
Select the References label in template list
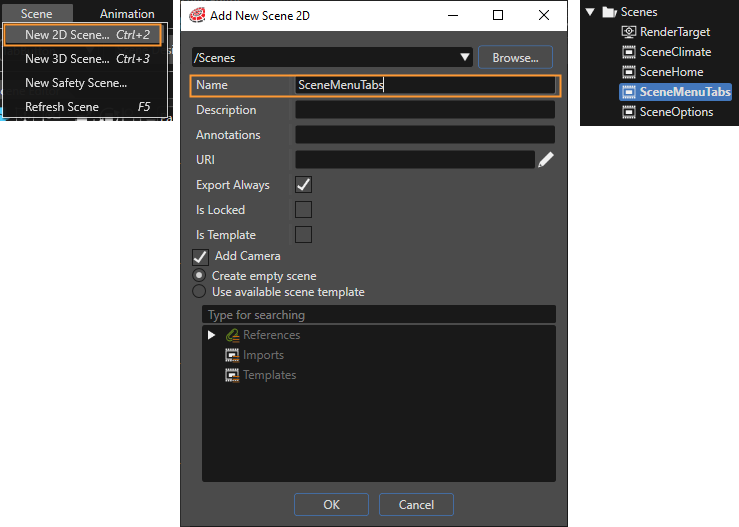(x=271, y=335)
